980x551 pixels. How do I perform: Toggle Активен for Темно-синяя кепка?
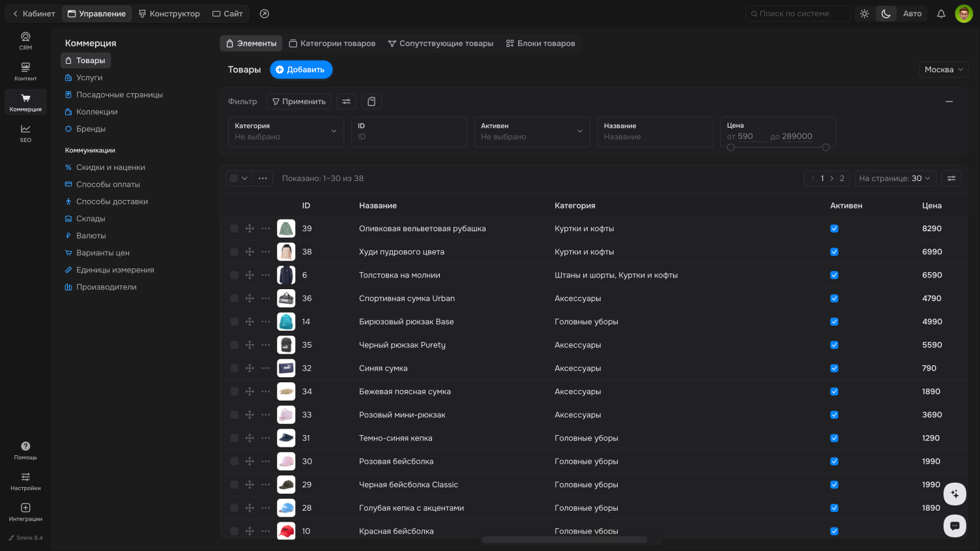point(834,438)
